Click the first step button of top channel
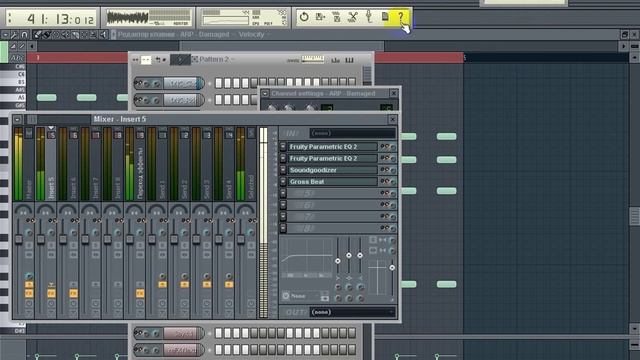 (219, 83)
